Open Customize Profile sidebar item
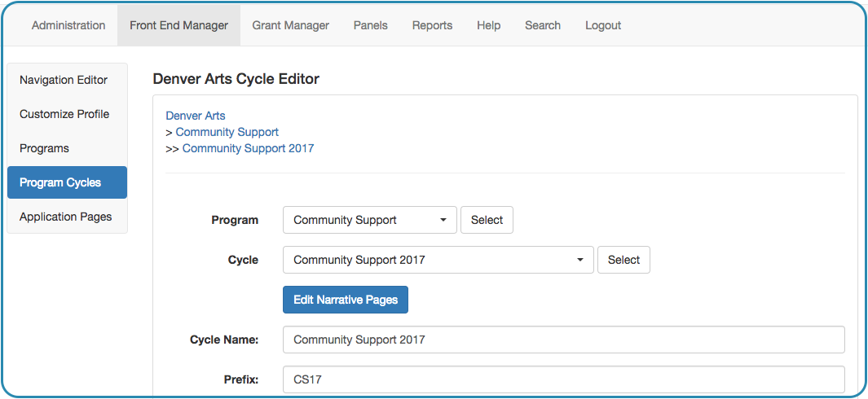The width and height of the screenshot is (868, 399). point(67,115)
